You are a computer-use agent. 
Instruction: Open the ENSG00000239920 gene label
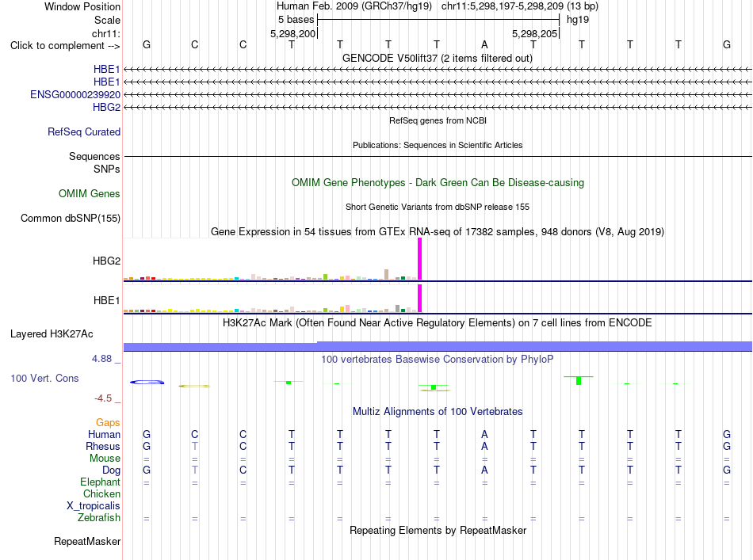75,94
